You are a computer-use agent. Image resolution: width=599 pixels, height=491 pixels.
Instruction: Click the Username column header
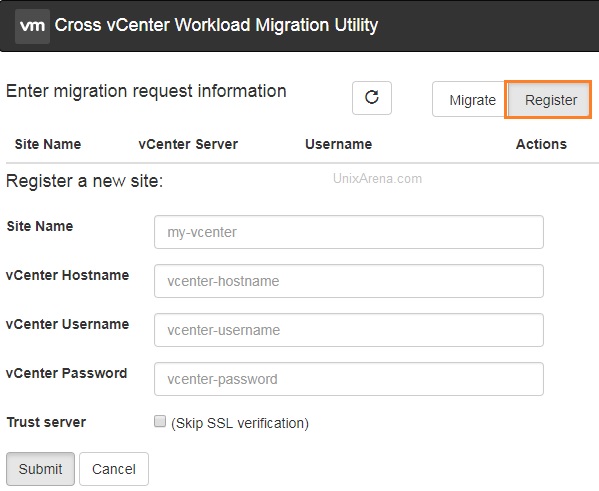pyautogui.click(x=338, y=144)
